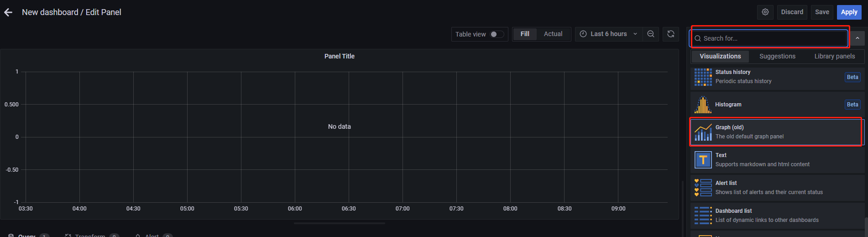This screenshot has width=868, height=237.
Task: Click the clock icon in time picker
Action: tap(583, 34)
